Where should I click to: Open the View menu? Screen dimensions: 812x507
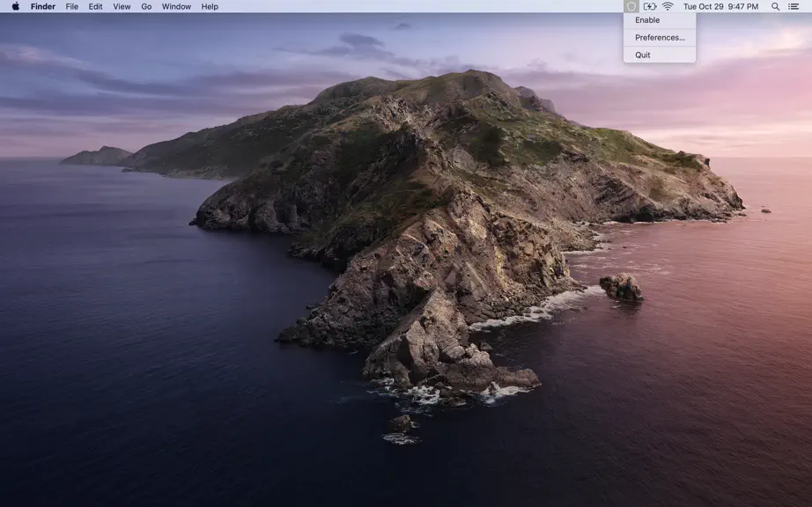click(122, 6)
